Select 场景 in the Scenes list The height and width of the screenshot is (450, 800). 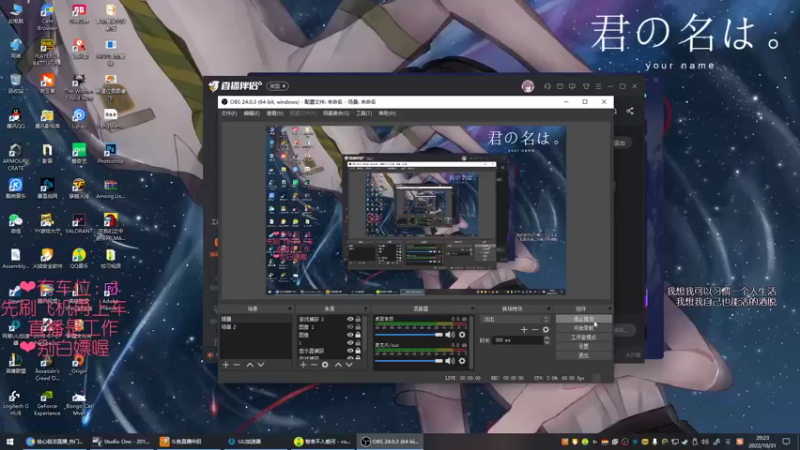point(255,319)
